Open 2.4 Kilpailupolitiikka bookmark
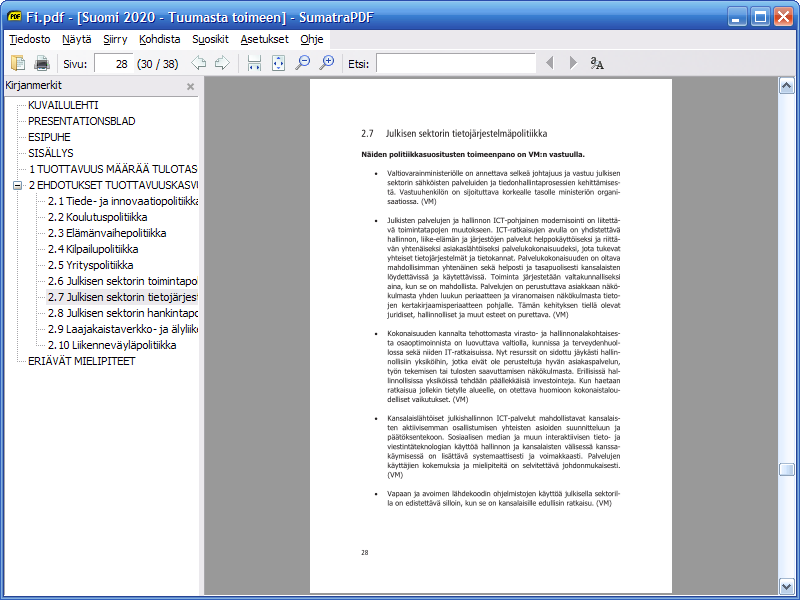Image resolution: width=800 pixels, height=600 pixels. coord(93,249)
